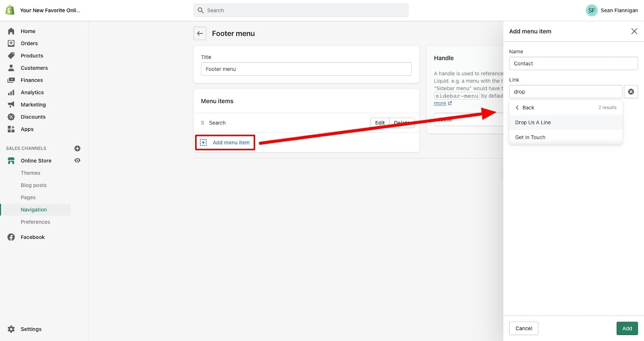Click inside the Name field showing Contact
Screen dimensions: 644x341
pyautogui.click(x=573, y=63)
